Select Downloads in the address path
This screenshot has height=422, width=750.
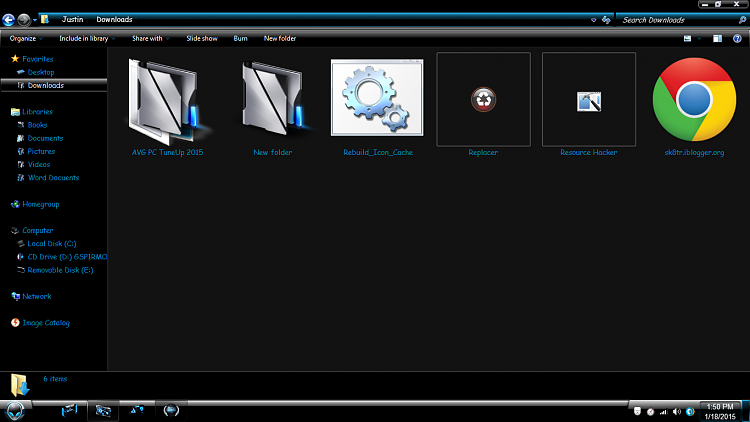point(114,19)
